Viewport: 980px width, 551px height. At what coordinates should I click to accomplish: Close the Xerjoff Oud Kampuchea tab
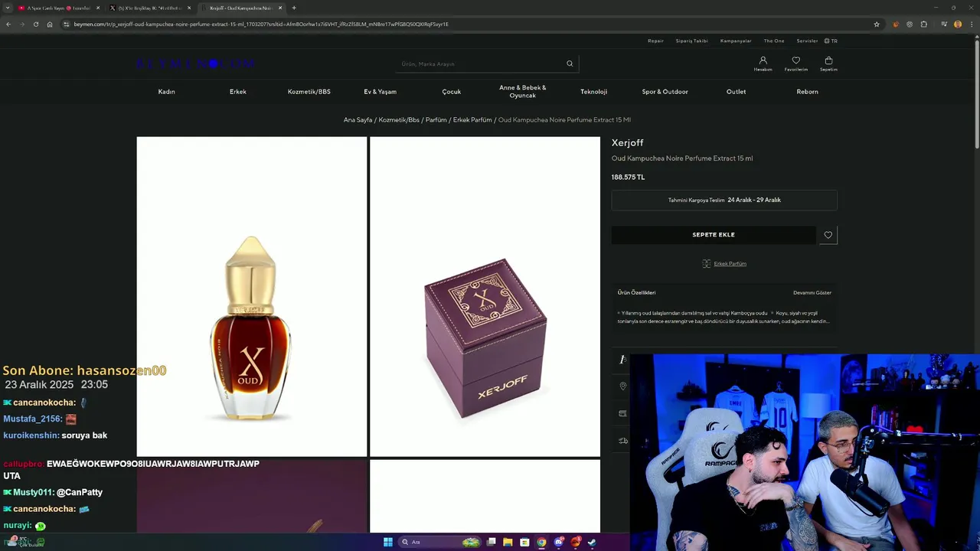[280, 8]
